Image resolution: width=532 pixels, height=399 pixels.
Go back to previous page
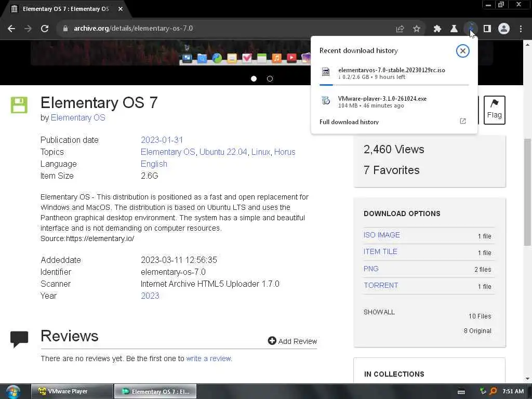click(11, 29)
